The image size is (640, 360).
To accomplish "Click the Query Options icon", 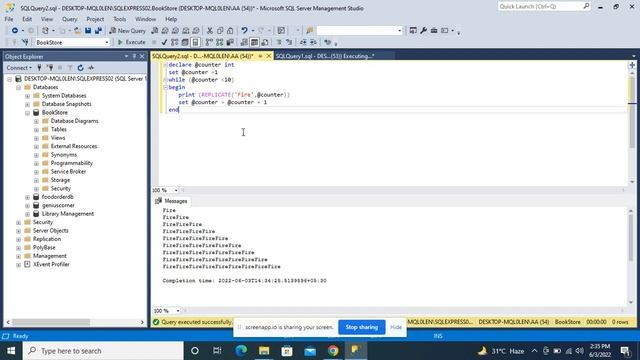I will click(x=185, y=42).
